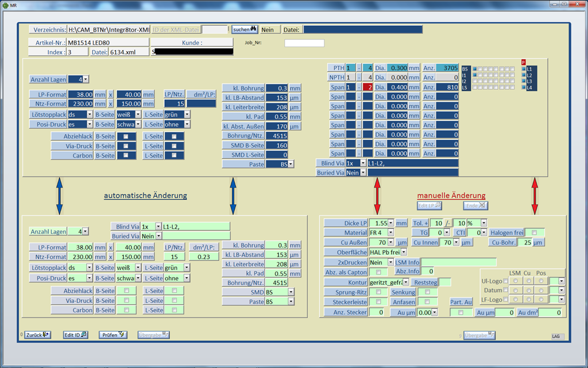Open the Dicke LP thickness dropdown
Viewport: 588px width, 368px height.
pos(390,223)
